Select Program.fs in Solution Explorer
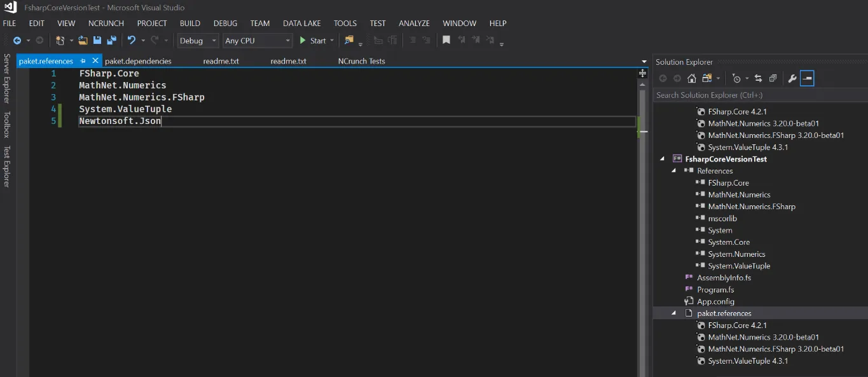The height and width of the screenshot is (377, 868). pyautogui.click(x=715, y=290)
